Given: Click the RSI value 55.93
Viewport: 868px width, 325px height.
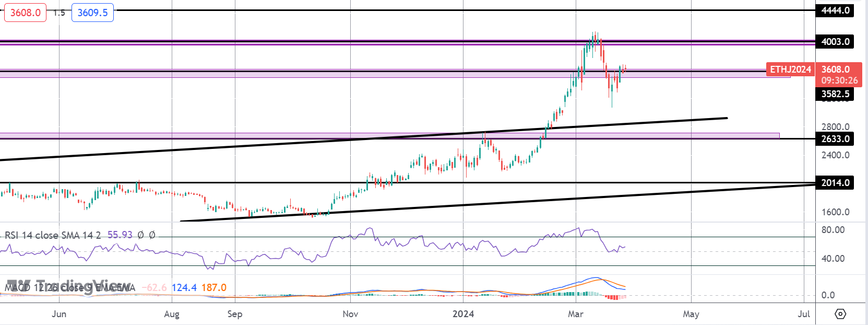Looking at the screenshot, I should [x=120, y=235].
